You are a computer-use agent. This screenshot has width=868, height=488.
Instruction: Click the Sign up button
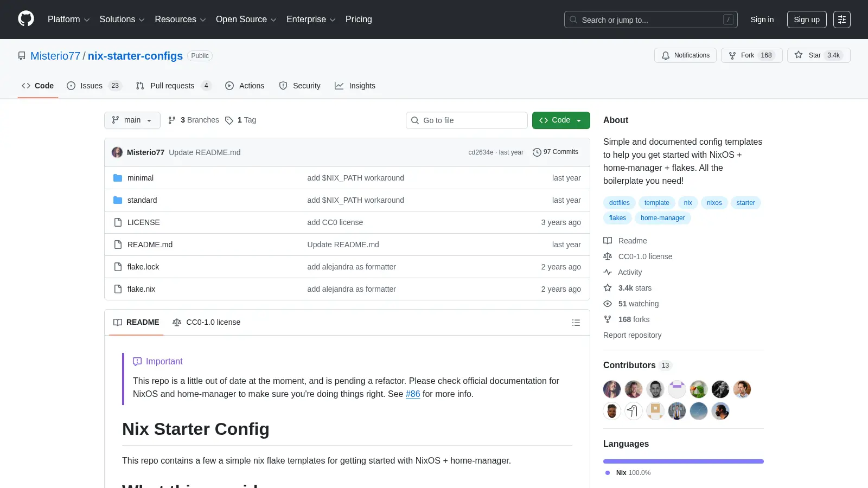807,20
